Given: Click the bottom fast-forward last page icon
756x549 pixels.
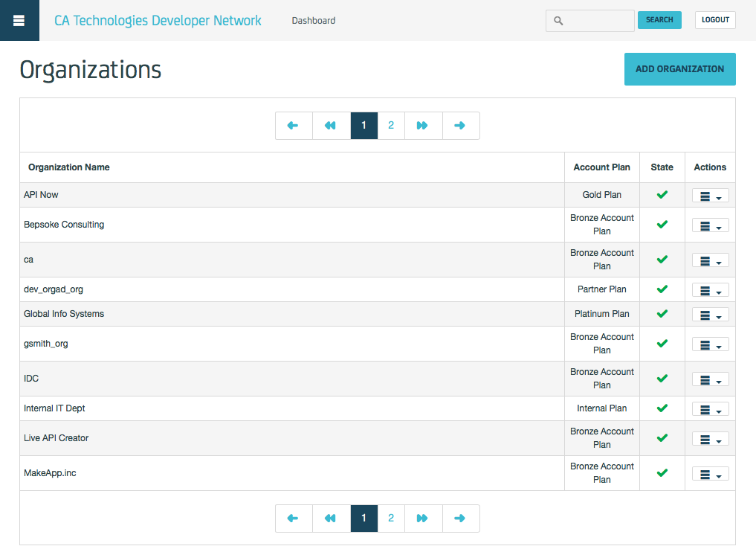Looking at the screenshot, I should pos(423,518).
